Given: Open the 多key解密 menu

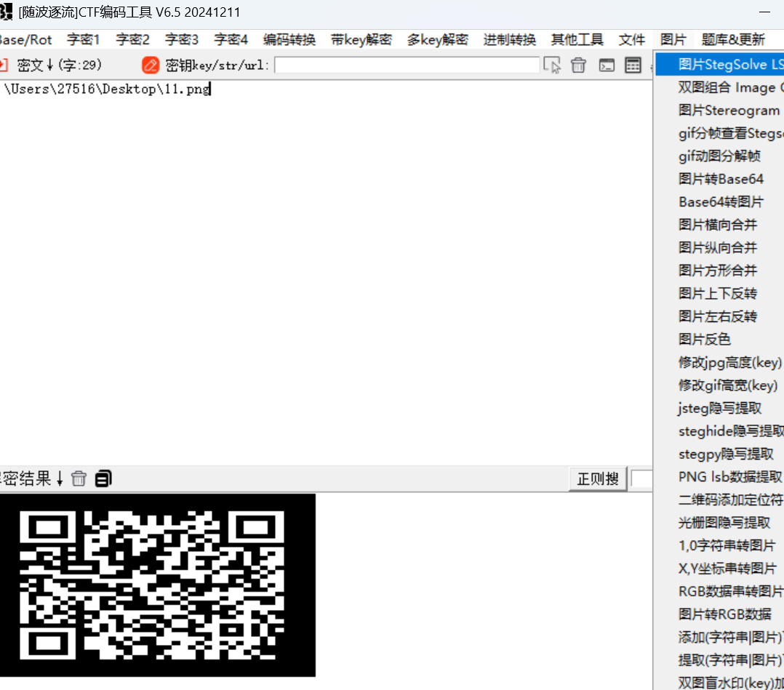Looking at the screenshot, I should 438,39.
